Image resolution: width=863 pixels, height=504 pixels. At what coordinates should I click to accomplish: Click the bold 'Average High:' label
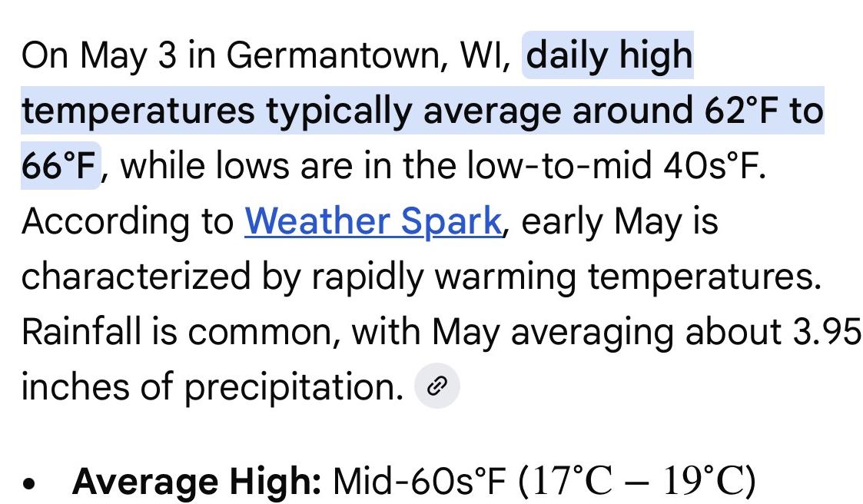tap(197, 482)
